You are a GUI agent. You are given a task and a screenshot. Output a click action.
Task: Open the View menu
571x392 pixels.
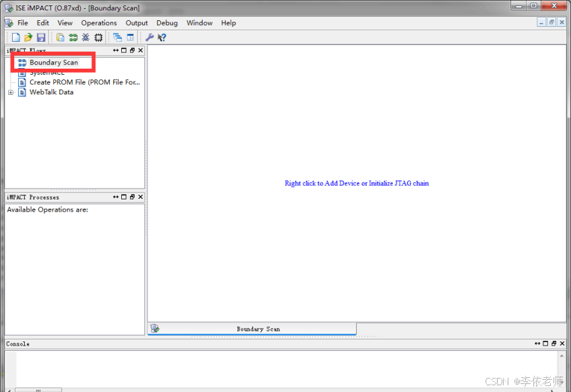click(x=65, y=23)
